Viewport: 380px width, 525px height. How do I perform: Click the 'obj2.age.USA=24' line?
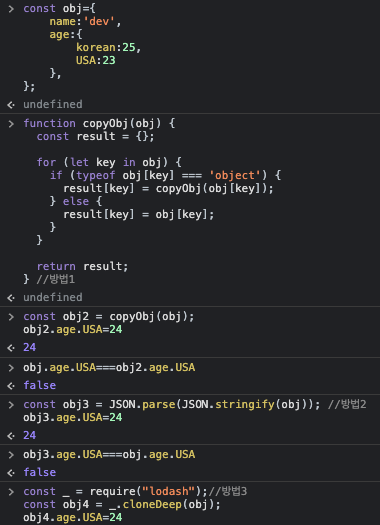(x=73, y=329)
